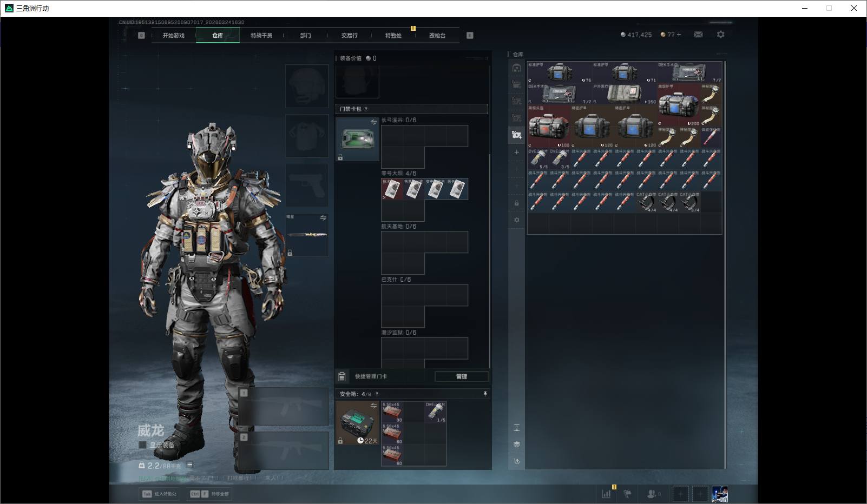The width and height of the screenshot is (867, 504).
Task: Open the weight details list icon
Action: [189, 465]
